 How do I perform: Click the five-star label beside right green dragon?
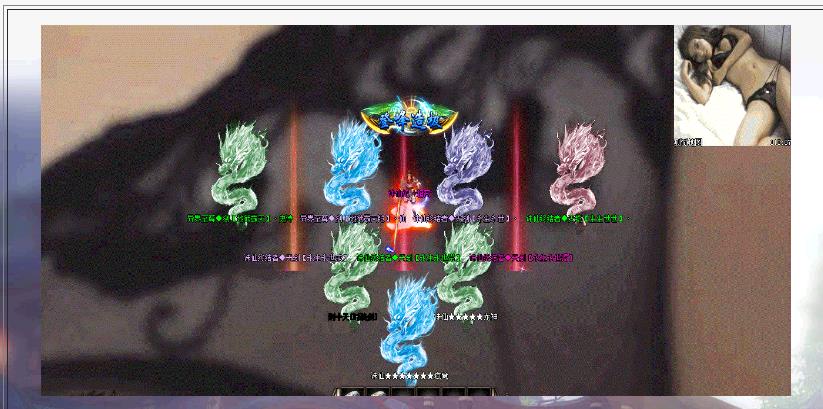point(466,317)
